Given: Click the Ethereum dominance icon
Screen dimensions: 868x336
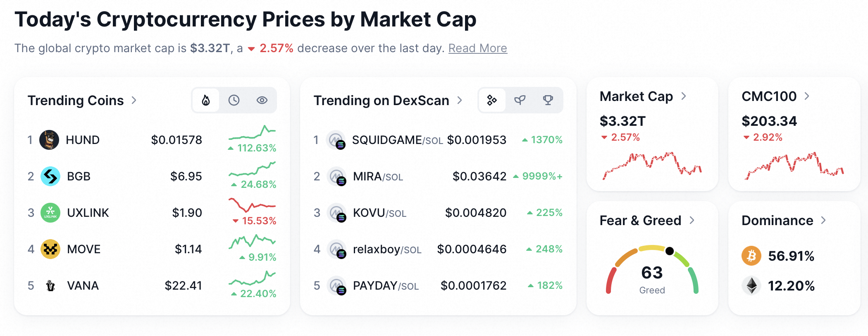Looking at the screenshot, I should point(751,286).
